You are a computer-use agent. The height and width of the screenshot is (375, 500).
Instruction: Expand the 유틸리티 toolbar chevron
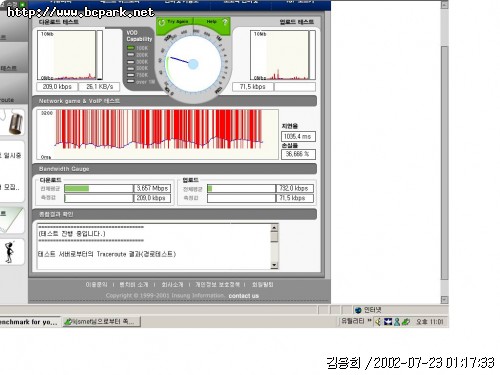click(x=369, y=321)
